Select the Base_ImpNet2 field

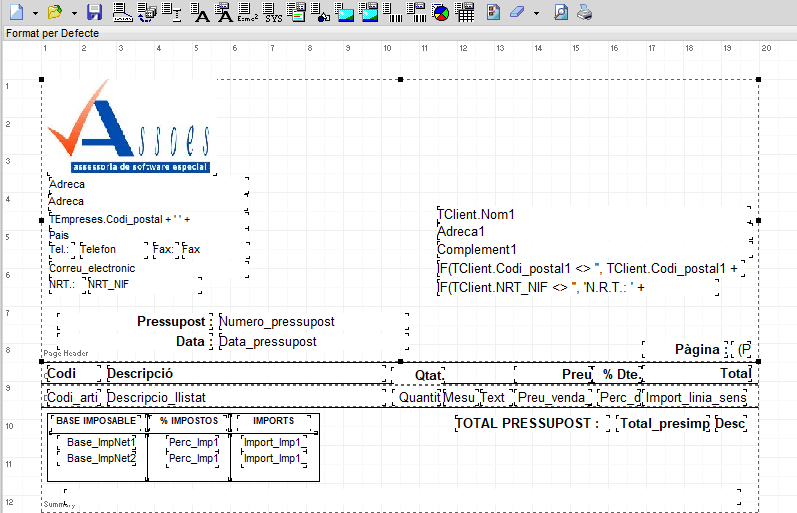(x=97, y=459)
